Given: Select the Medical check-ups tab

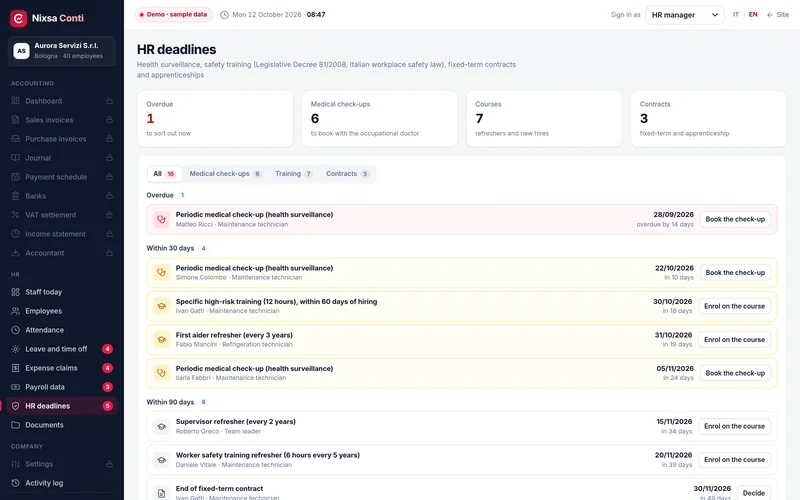Looking at the screenshot, I should pyautogui.click(x=225, y=174).
